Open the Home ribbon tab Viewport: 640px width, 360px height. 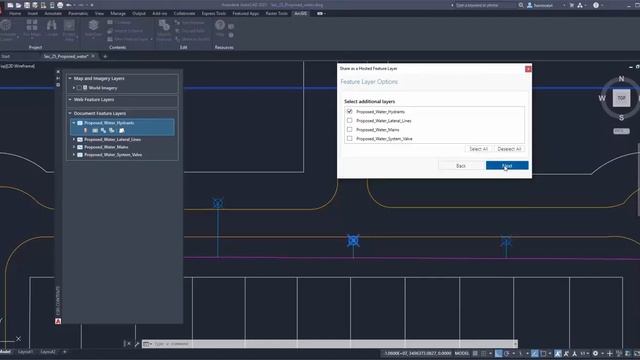[15, 13]
